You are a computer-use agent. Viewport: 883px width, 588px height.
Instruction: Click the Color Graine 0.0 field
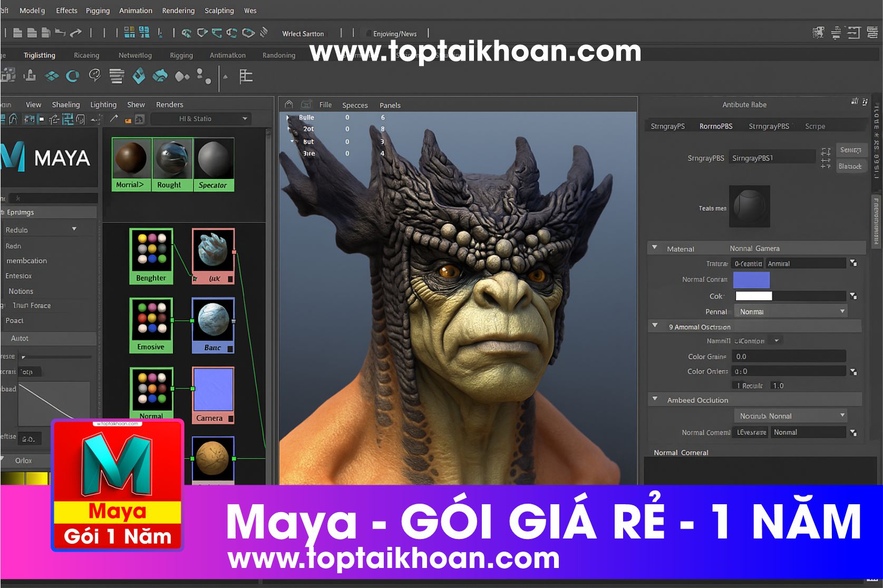(789, 357)
